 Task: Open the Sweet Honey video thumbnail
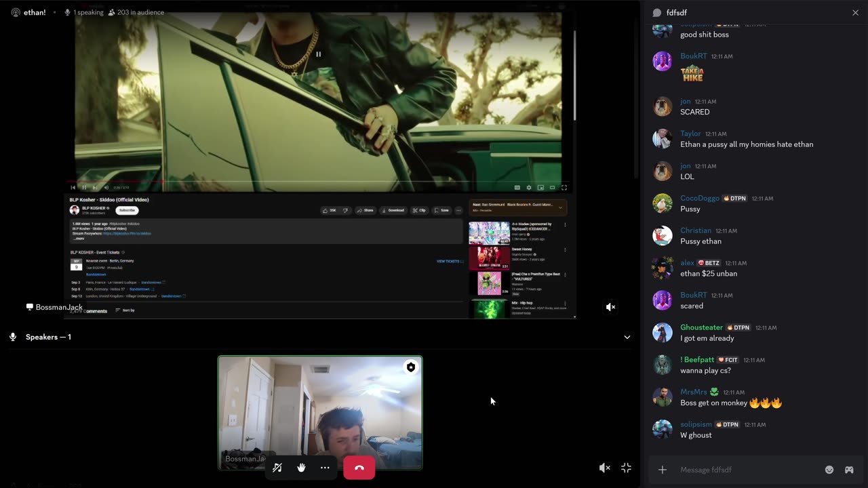489,258
